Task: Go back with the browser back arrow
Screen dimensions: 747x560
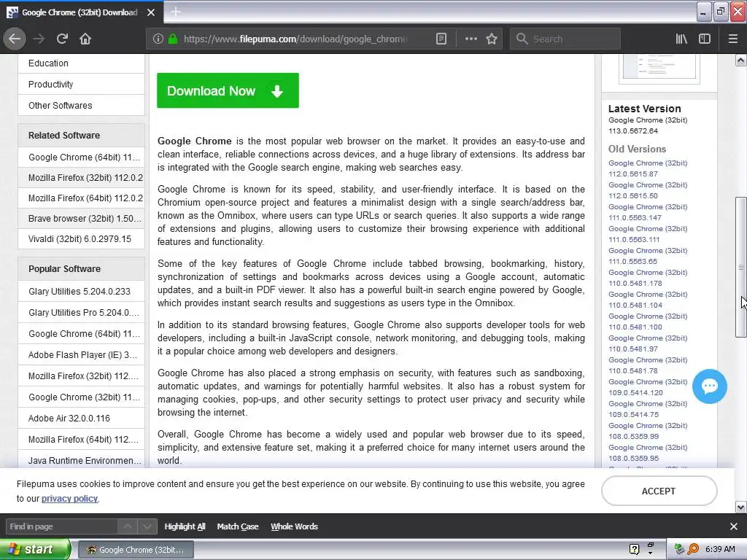Action: (x=15, y=39)
